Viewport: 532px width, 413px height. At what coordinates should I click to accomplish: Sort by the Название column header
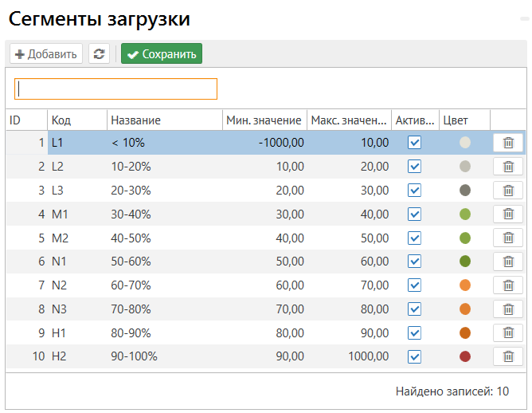(x=135, y=120)
